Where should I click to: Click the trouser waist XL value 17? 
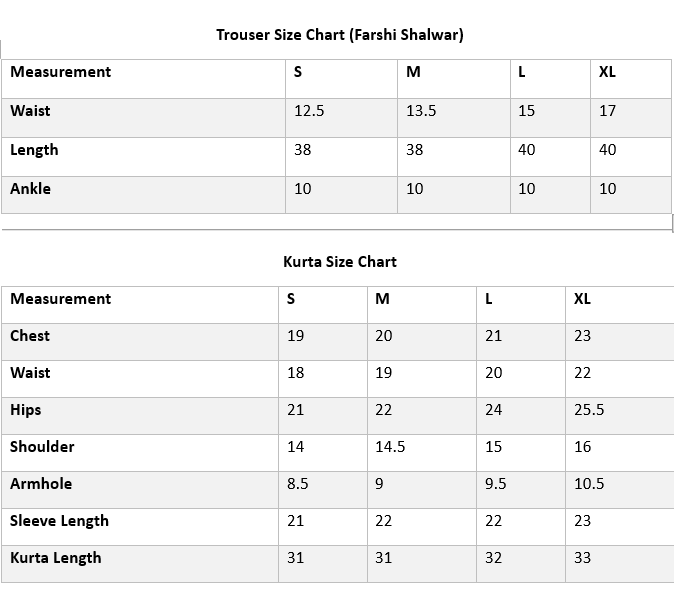pos(607,111)
